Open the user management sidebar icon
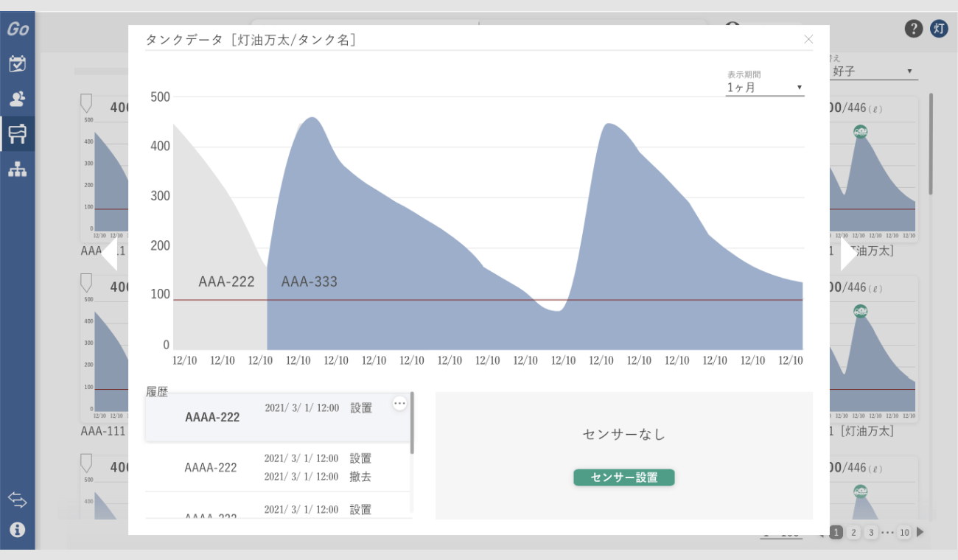The image size is (958, 560). coord(18,99)
